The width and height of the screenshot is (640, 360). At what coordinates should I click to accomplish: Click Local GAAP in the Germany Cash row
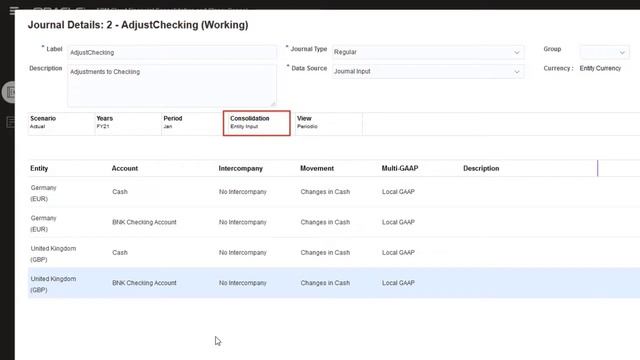click(x=398, y=192)
